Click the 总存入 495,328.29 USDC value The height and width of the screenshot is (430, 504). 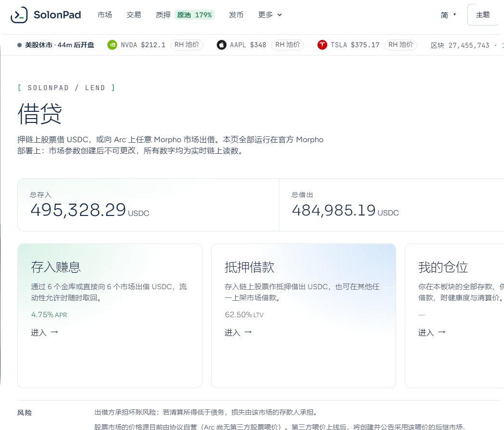coord(90,210)
